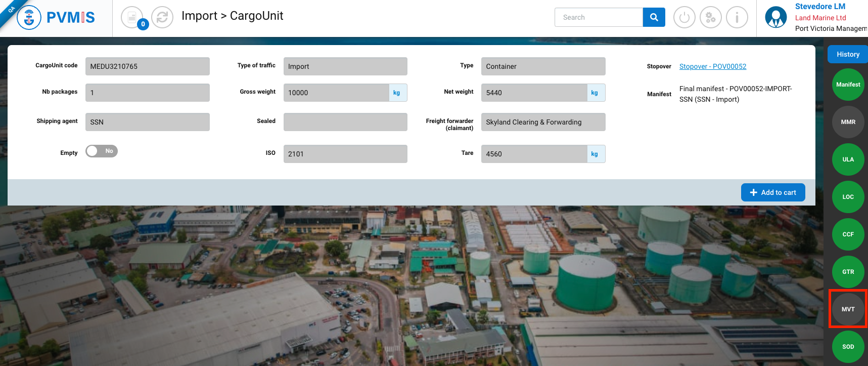The width and height of the screenshot is (868, 366).
Task: Click the power logout icon
Action: [x=684, y=18]
